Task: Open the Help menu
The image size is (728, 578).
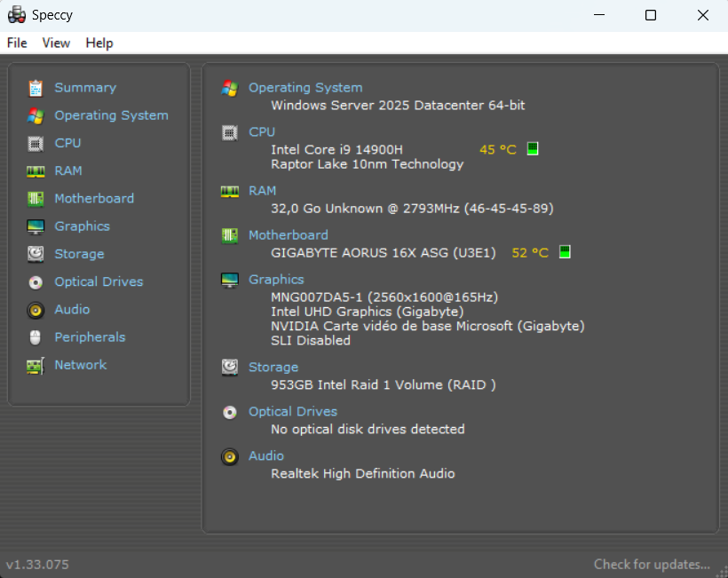Action: (x=99, y=43)
